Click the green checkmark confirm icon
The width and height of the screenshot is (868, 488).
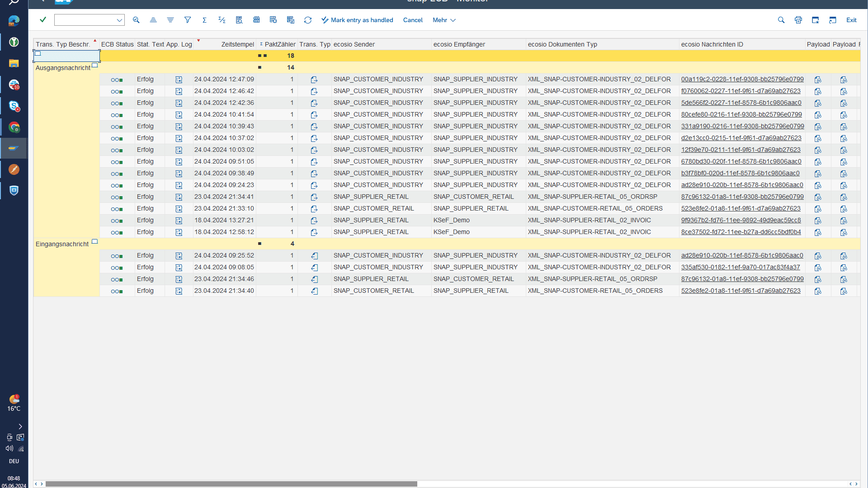point(43,19)
